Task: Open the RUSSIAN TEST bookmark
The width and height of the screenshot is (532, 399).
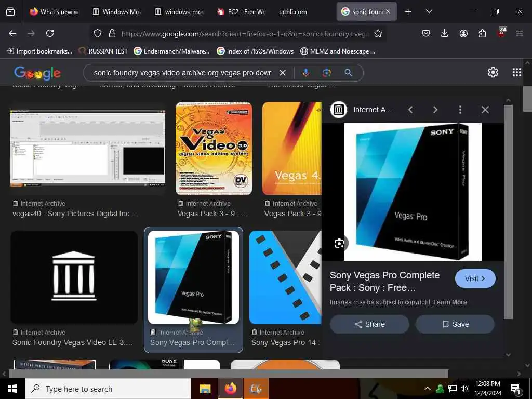Action: (103, 51)
